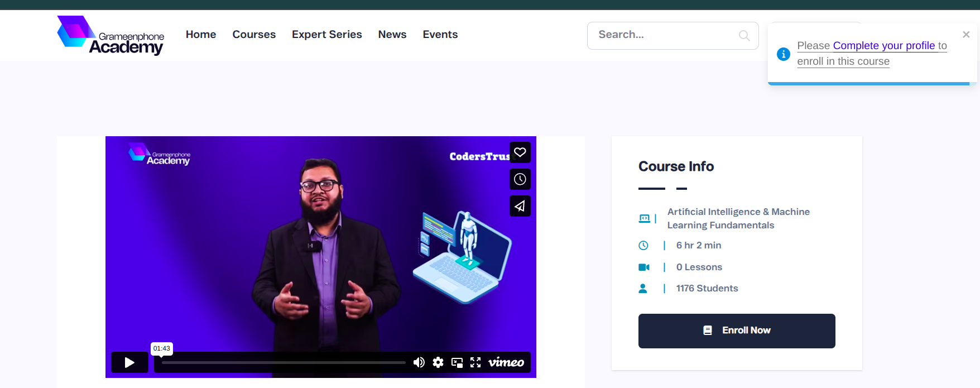Open the Expert Series menu

(327, 35)
